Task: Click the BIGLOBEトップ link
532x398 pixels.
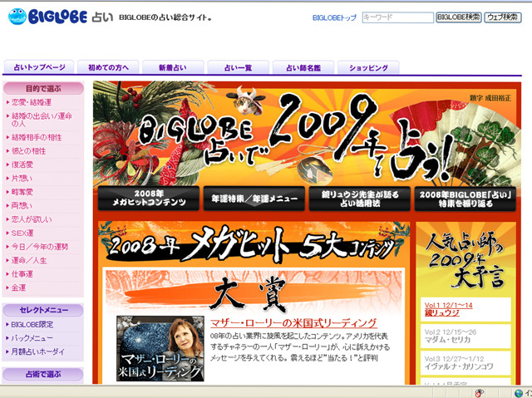Action: click(x=334, y=17)
